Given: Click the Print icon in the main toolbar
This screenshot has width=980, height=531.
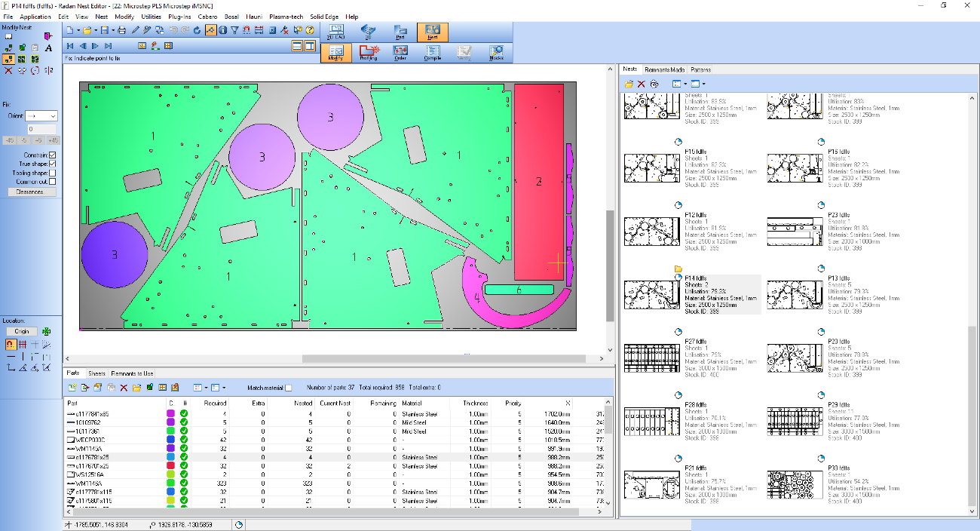Looking at the screenshot, I should [x=122, y=30].
